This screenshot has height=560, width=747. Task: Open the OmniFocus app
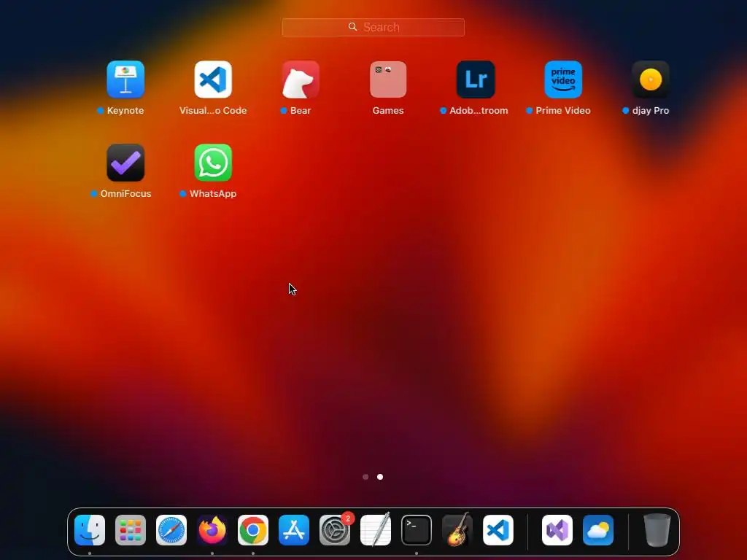click(125, 163)
